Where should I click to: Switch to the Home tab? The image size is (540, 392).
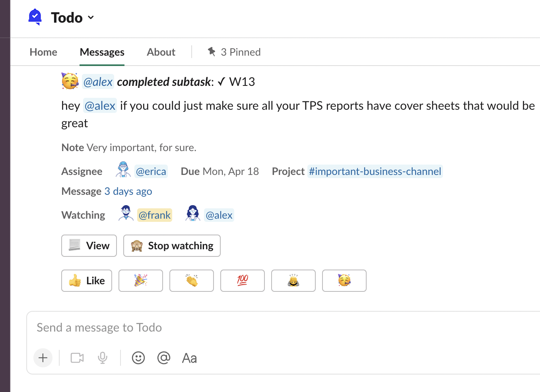tap(43, 52)
